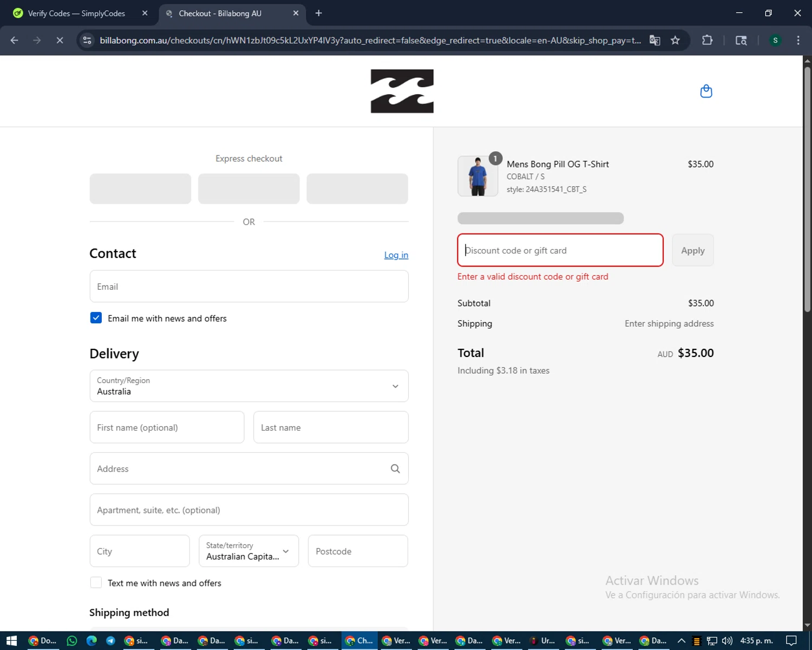812x650 pixels.
Task: Click the page vertical scrollbar
Action: (x=807, y=190)
